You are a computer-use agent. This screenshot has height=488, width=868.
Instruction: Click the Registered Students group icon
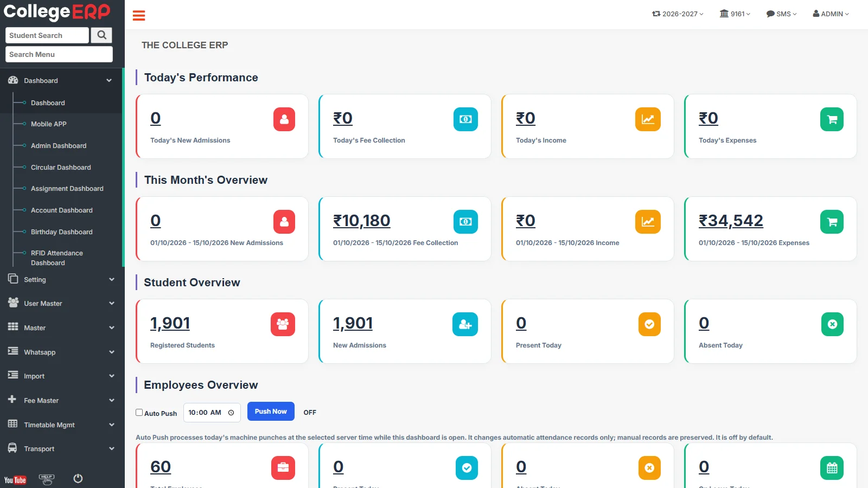(283, 324)
